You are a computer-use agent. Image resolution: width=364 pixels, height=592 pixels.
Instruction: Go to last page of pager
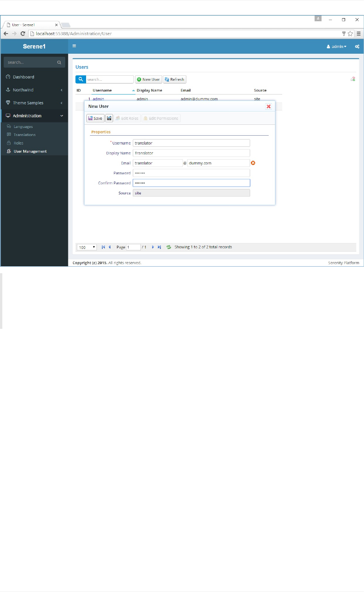point(159,247)
